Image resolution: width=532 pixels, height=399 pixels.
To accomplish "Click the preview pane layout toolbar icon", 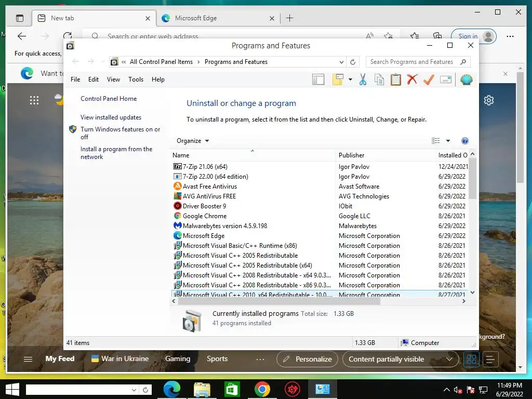I will tap(318, 79).
